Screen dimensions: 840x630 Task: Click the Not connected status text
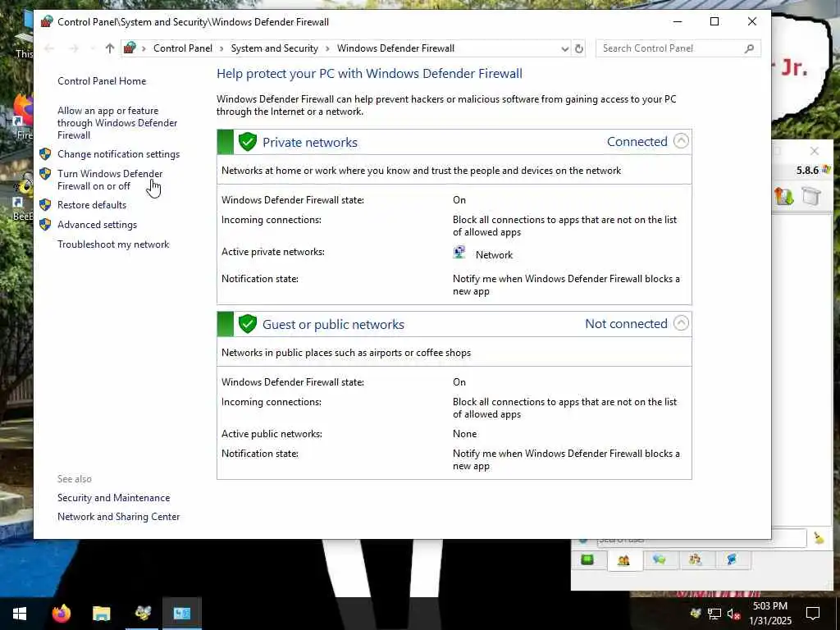click(626, 323)
